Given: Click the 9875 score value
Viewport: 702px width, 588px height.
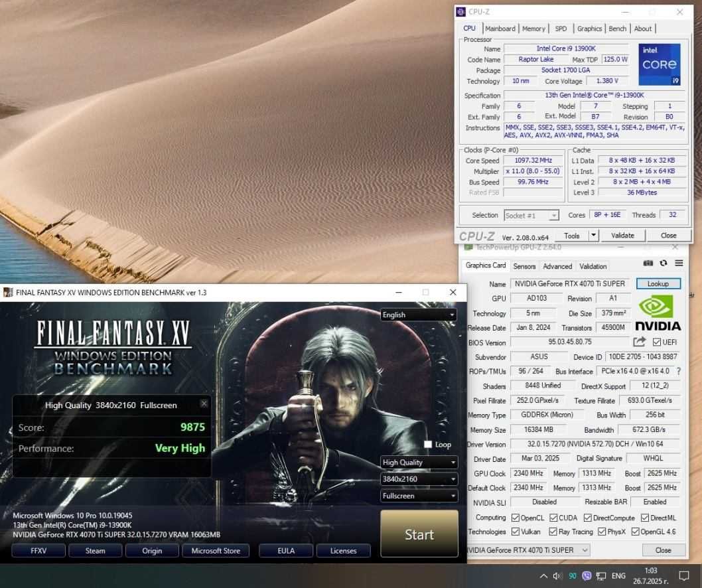Looking at the screenshot, I should tap(192, 427).
